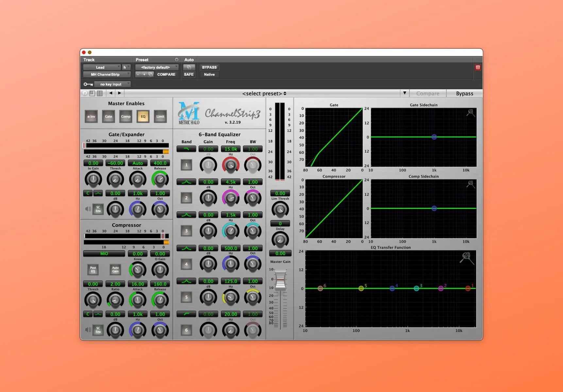Image resolution: width=563 pixels, height=392 pixels.
Task: Click the preset plus button
Action: [x=144, y=74]
